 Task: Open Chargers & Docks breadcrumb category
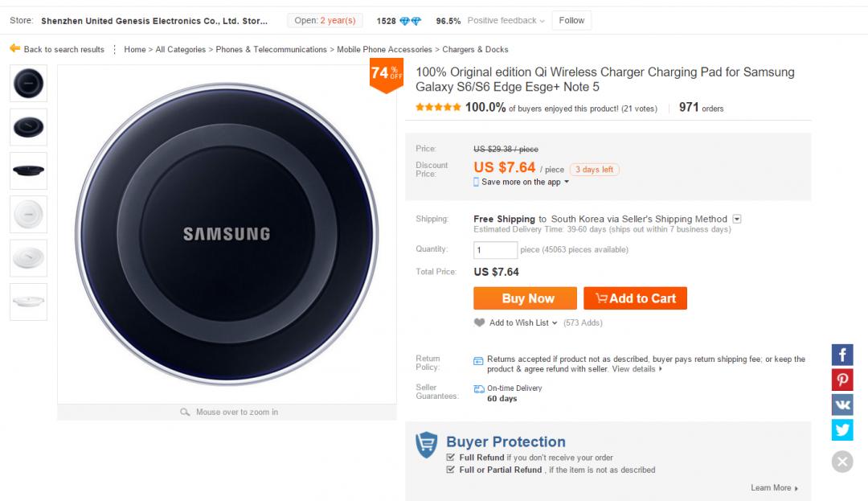pyautogui.click(x=474, y=50)
